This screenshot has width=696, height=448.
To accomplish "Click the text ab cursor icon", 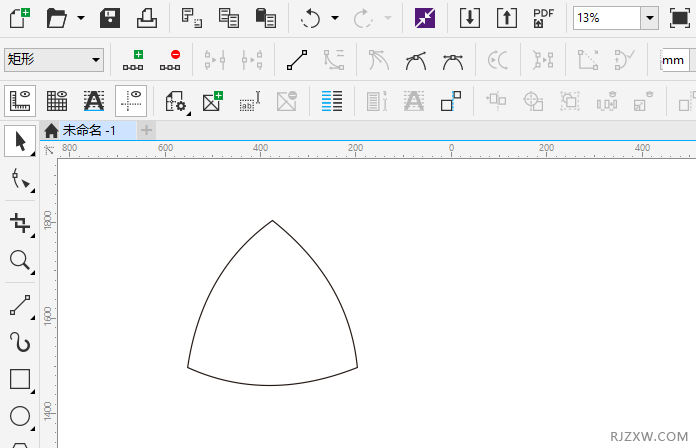I will point(249,101).
